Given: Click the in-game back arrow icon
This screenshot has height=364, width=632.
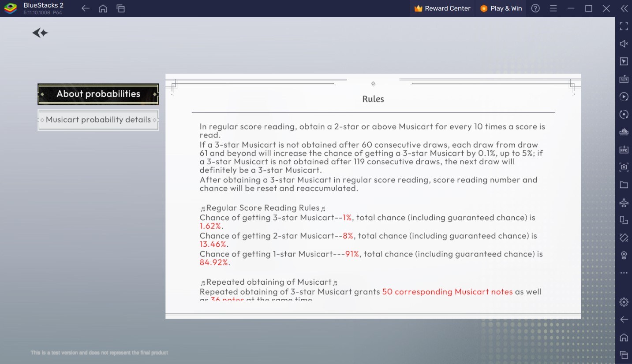Looking at the screenshot, I should [40, 33].
